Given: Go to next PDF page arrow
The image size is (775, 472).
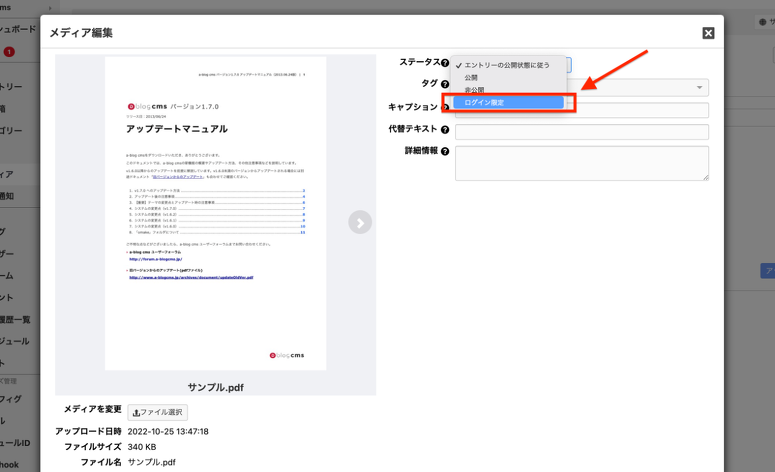Looking at the screenshot, I should 360,223.
